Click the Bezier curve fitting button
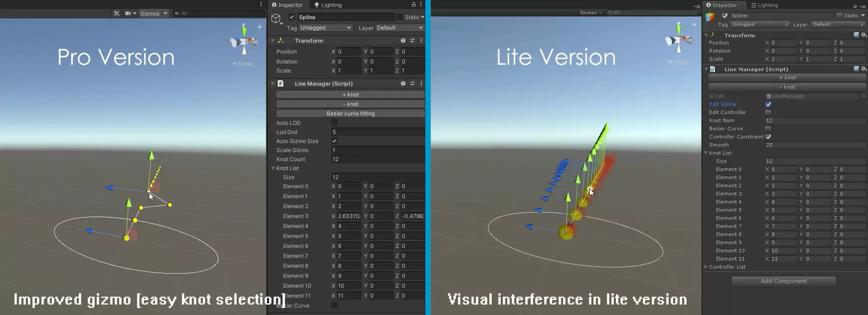This screenshot has width=868, height=315. point(350,113)
